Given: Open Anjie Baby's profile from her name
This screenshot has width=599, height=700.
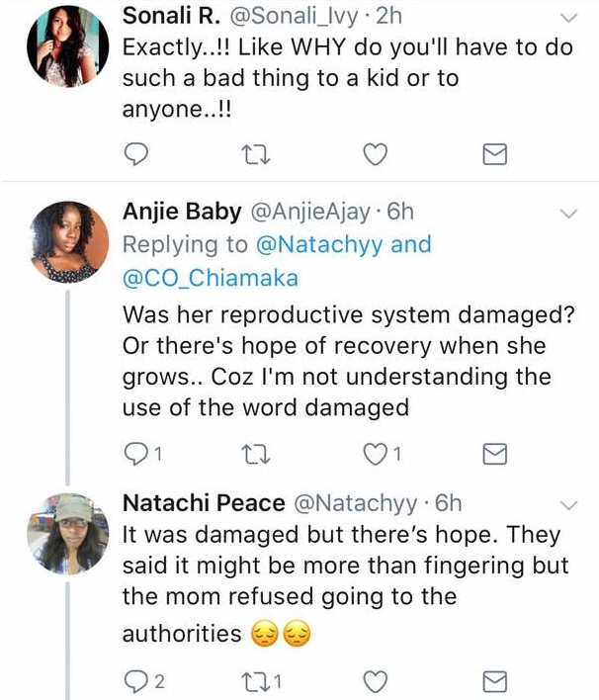Looking at the screenshot, I should click(x=180, y=212).
